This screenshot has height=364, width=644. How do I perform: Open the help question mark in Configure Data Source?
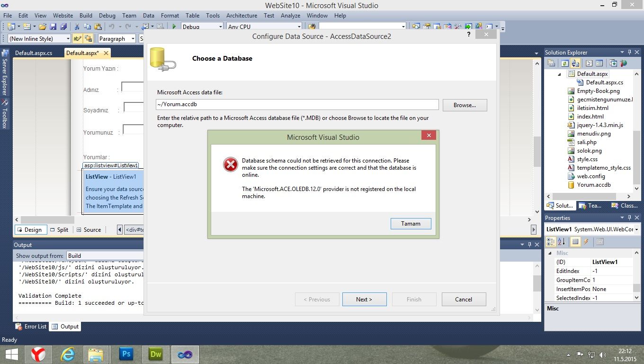(x=469, y=35)
